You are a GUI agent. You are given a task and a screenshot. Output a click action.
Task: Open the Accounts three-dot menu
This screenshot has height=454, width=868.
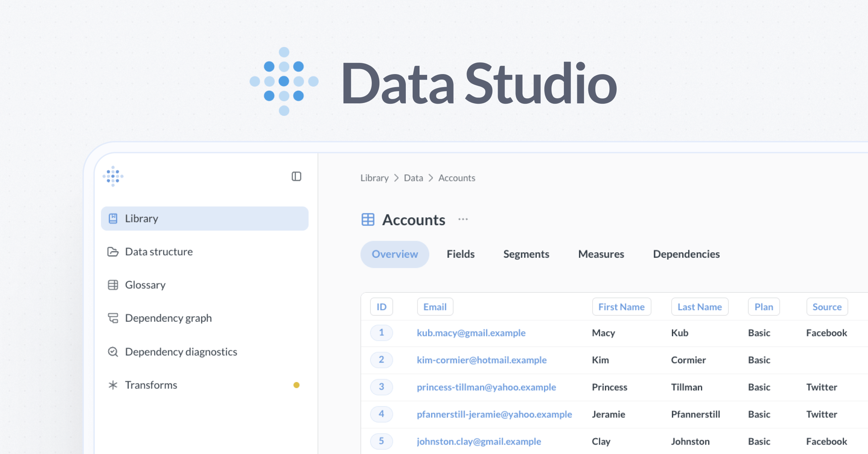463,219
